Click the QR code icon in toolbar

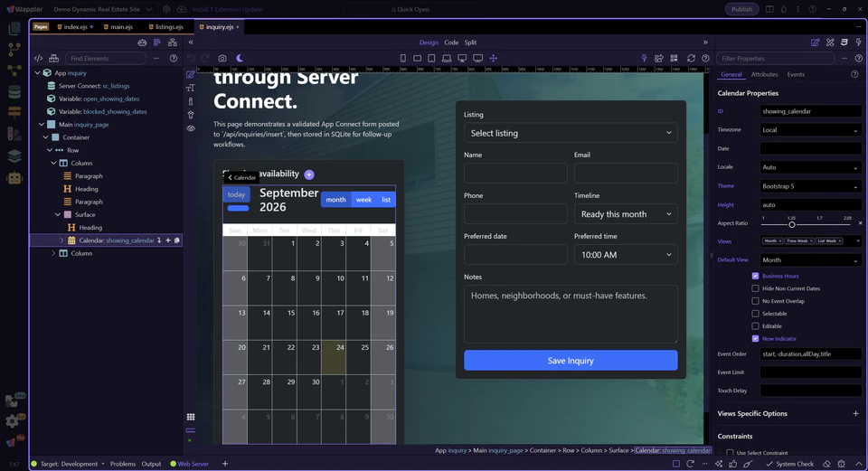(674, 58)
